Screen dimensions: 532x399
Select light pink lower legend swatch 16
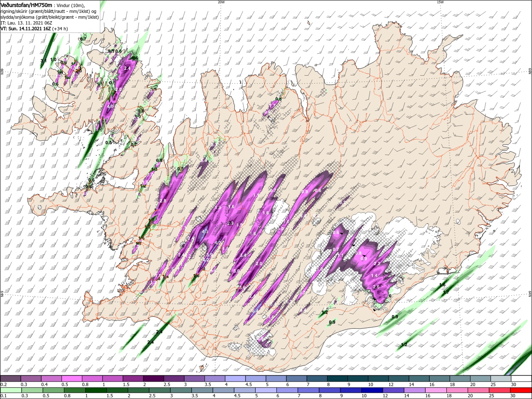(x=436, y=390)
